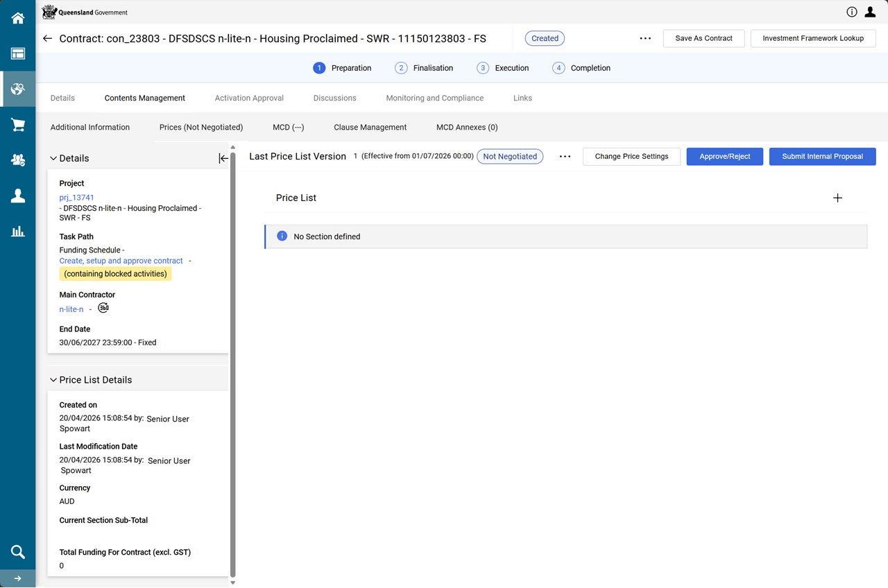Open the Clause Management sub-tab
The image size is (888, 588).
pos(370,128)
